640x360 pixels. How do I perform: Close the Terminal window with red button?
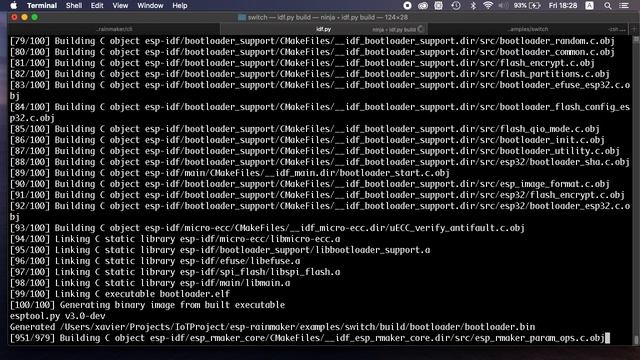coord(14,17)
